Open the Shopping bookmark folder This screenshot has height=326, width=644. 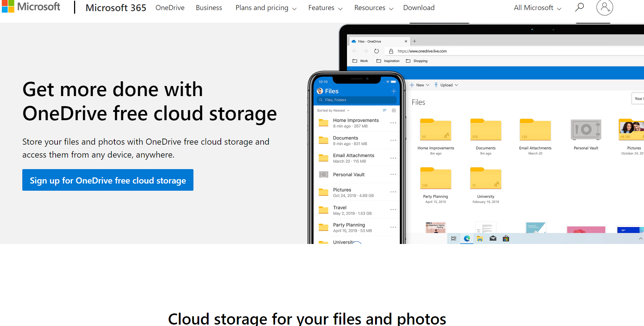tap(417, 61)
